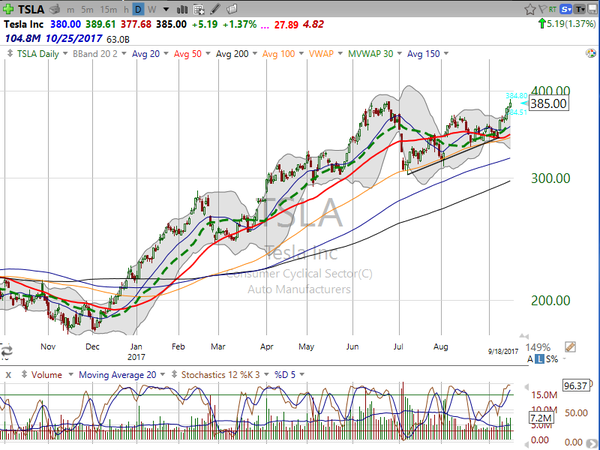Screen dimensions: 600x450
Task: Click the pencil edit scale icon
Action: pyautogui.click(x=570, y=347)
